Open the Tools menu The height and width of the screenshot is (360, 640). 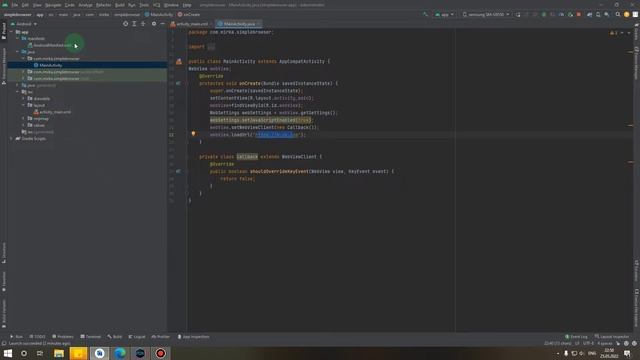pyautogui.click(x=144, y=5)
